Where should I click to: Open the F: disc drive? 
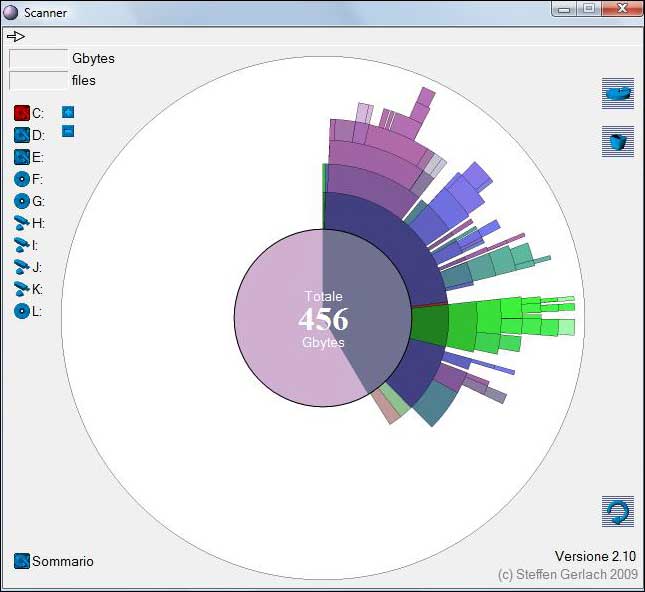22,179
